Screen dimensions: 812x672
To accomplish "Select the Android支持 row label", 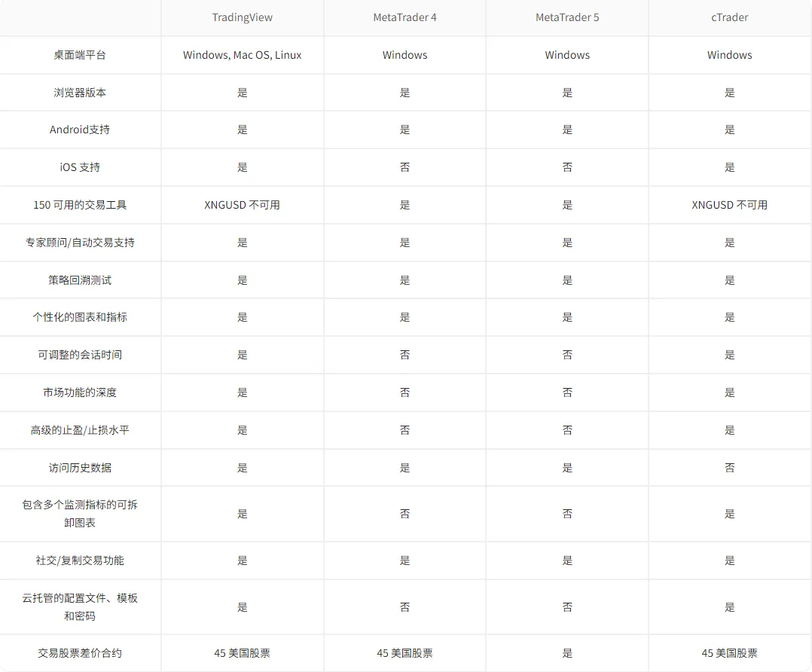I will (80, 130).
